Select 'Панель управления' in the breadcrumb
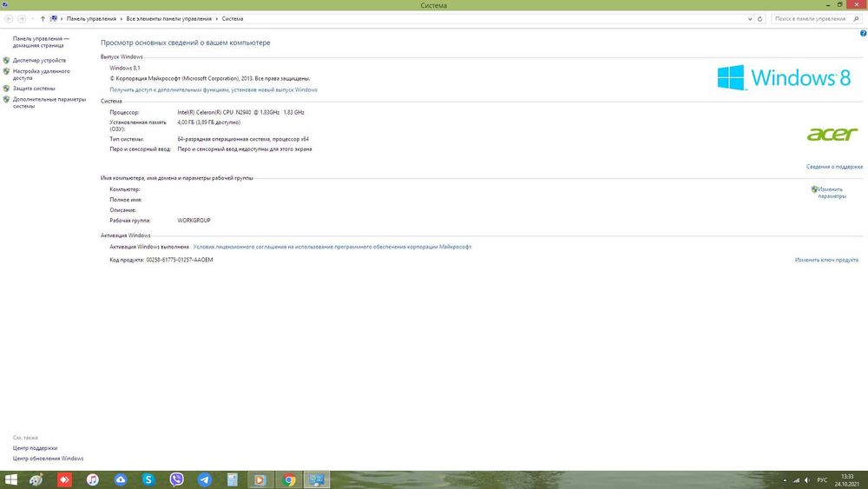The width and height of the screenshot is (868, 489). click(91, 19)
